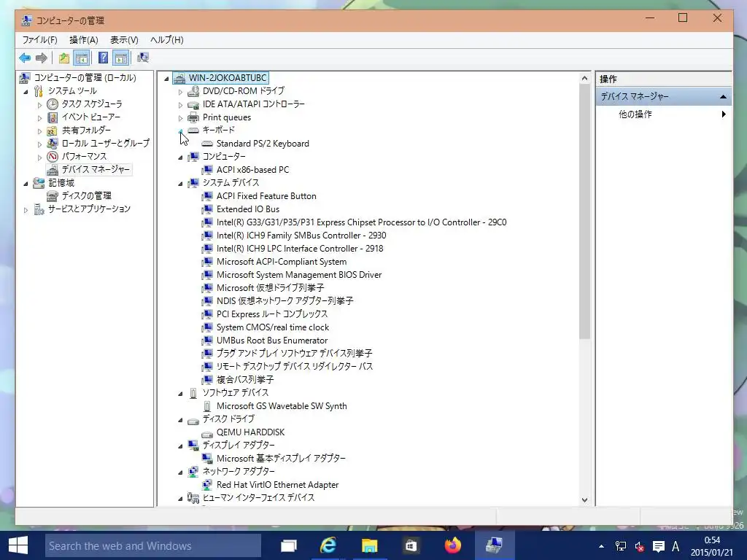Image resolution: width=747 pixels, height=560 pixels.
Task: Open File Explorer from taskbar
Action: tap(369, 545)
